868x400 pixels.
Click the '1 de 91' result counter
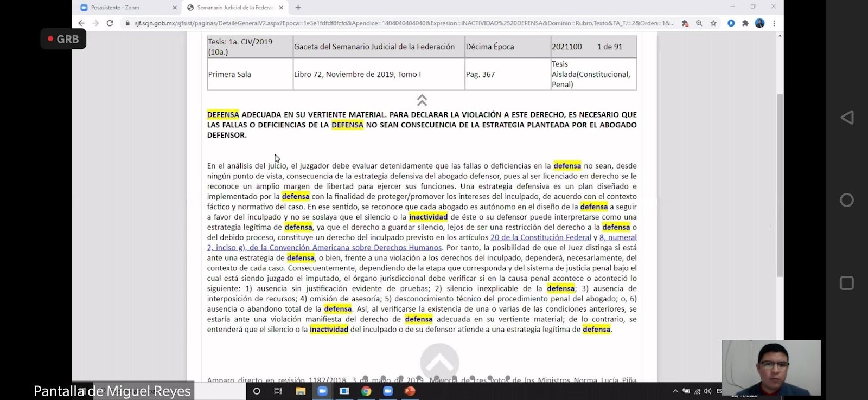pos(610,47)
